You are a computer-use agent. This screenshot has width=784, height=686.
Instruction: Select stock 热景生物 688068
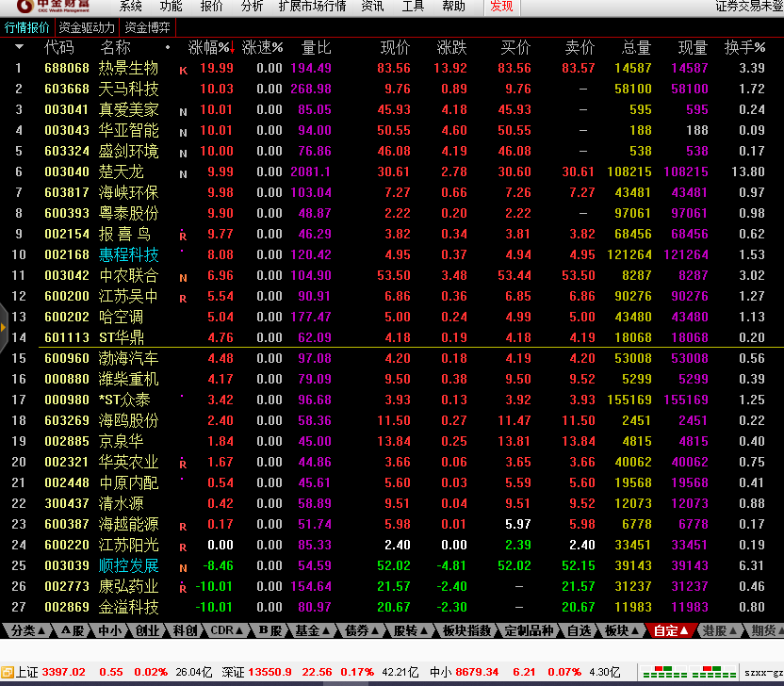coord(392,68)
